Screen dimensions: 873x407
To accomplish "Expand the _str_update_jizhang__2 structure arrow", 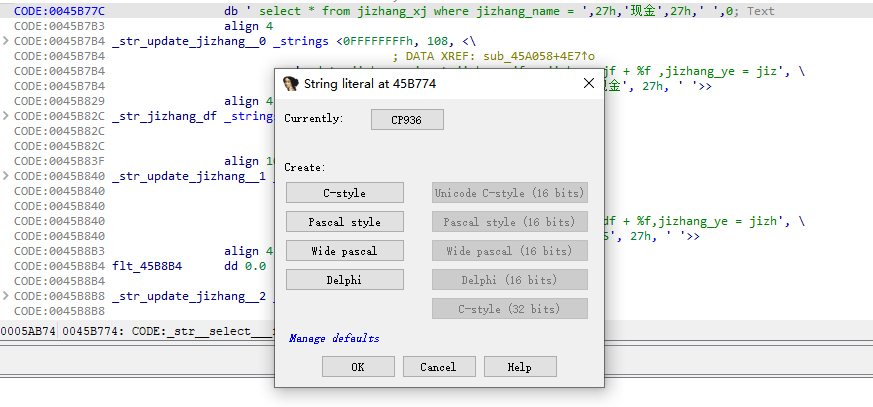I will (7, 296).
